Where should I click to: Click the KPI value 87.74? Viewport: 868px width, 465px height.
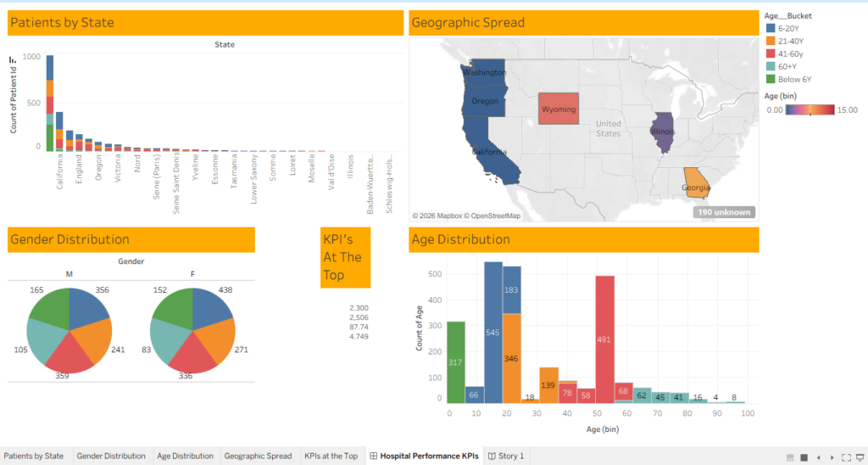pos(359,327)
